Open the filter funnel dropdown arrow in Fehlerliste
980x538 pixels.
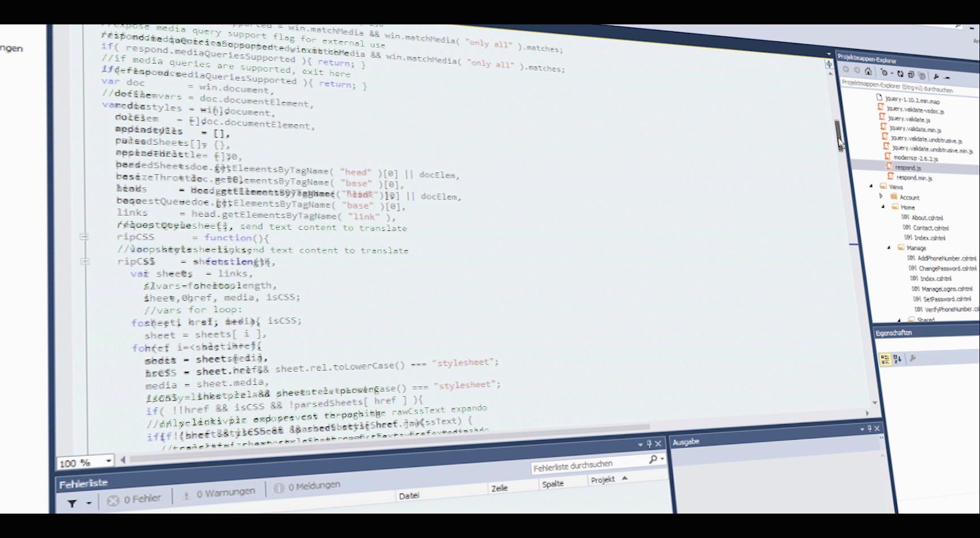[88, 503]
